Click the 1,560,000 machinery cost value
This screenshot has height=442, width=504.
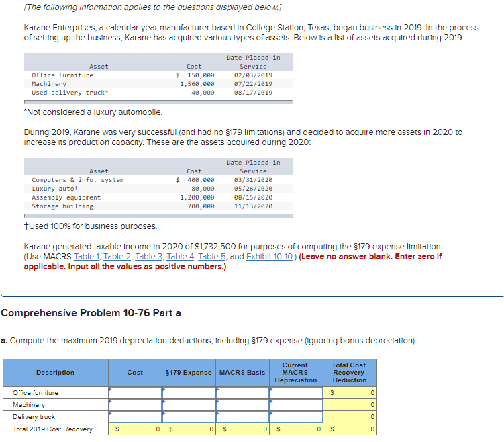coord(197,84)
